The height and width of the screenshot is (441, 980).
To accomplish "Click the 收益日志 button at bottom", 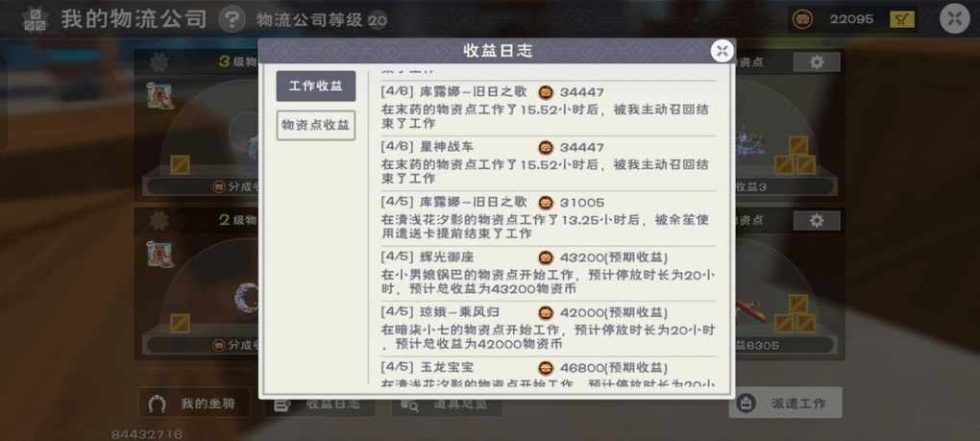I will 319,404.
